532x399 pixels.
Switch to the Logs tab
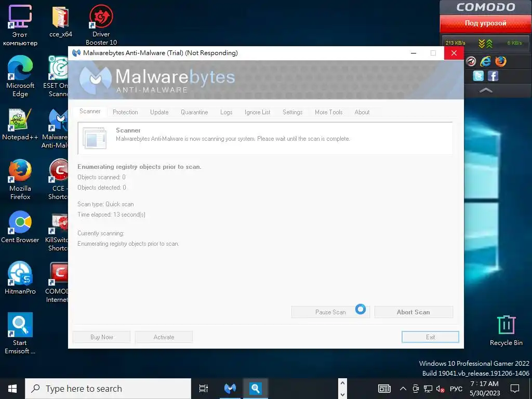coord(227,112)
